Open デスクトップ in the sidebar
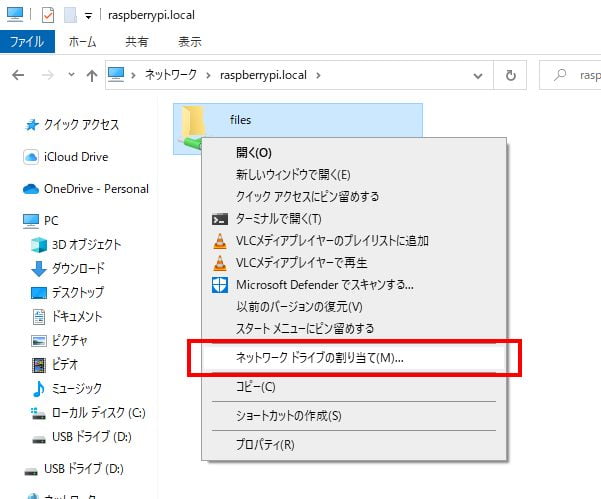 (x=78, y=292)
